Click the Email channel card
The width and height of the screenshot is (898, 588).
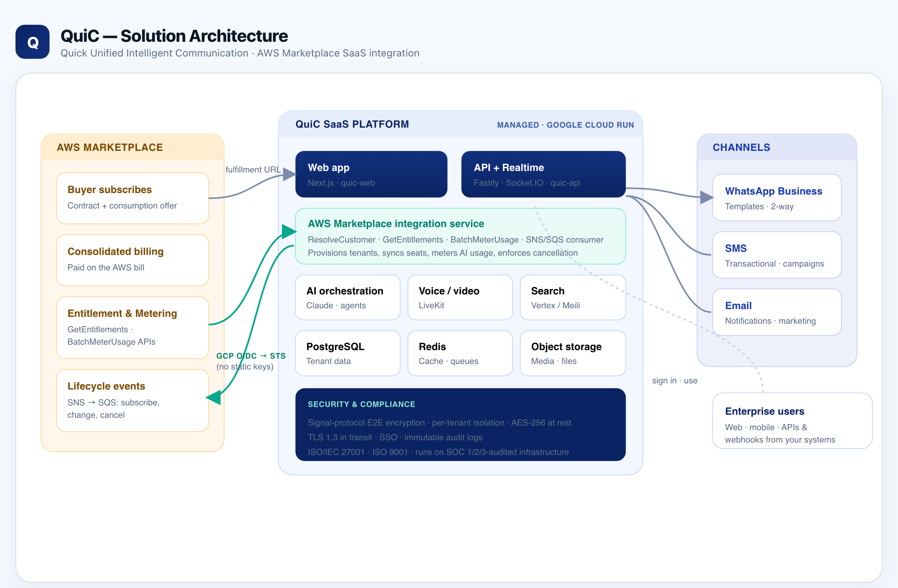pos(777,312)
